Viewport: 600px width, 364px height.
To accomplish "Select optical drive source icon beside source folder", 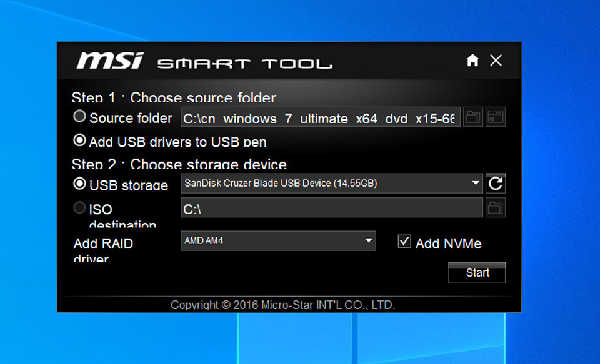I will [x=496, y=117].
